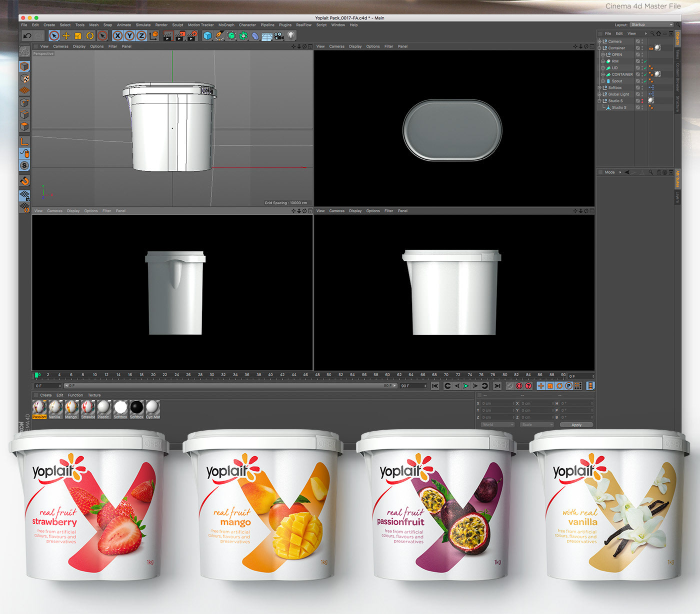The image size is (700, 614).
Task: Open the Sculpt menu
Action: coord(177,25)
